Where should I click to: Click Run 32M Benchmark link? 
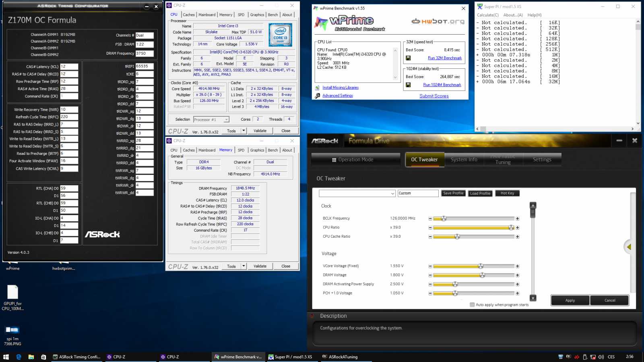[445, 58]
